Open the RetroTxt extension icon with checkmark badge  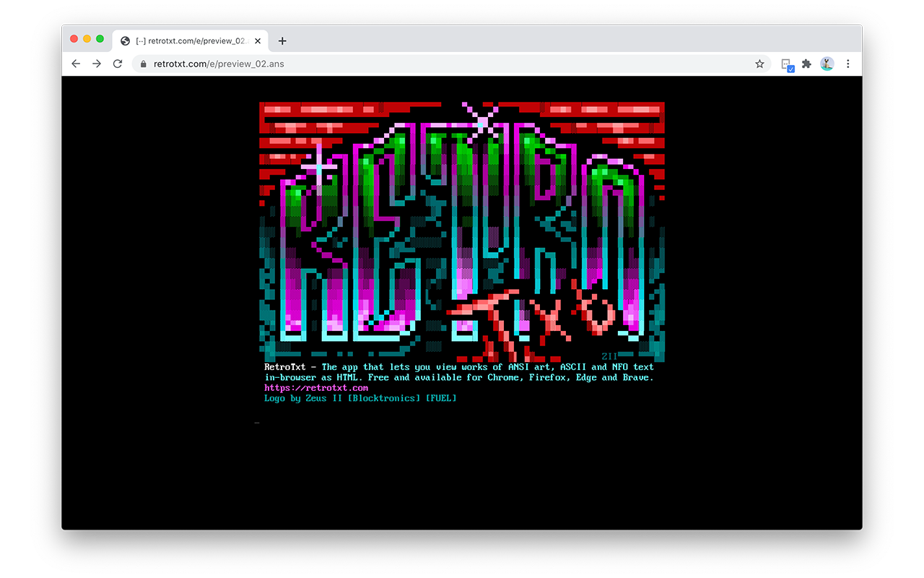787,64
